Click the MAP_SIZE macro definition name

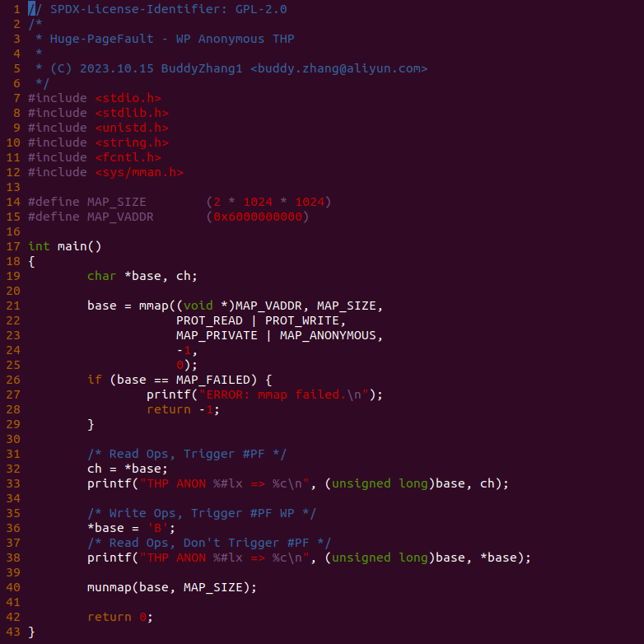pyautogui.click(x=116, y=202)
